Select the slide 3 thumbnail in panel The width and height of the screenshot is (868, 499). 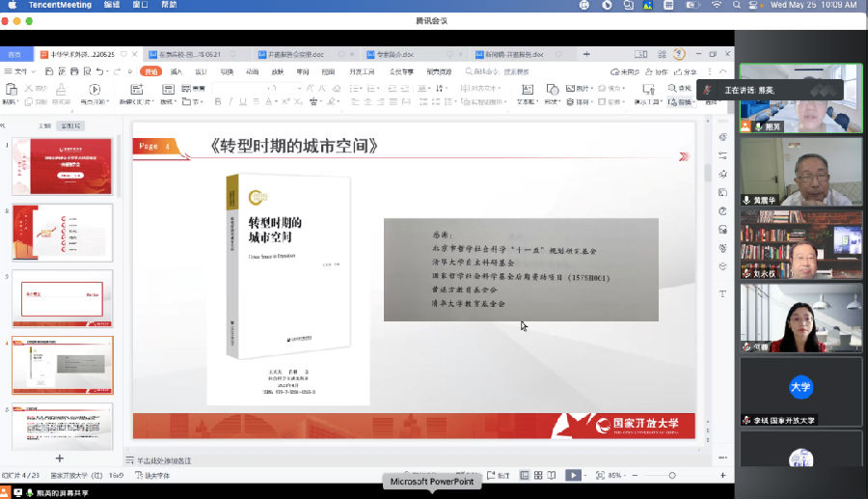pyautogui.click(x=62, y=298)
